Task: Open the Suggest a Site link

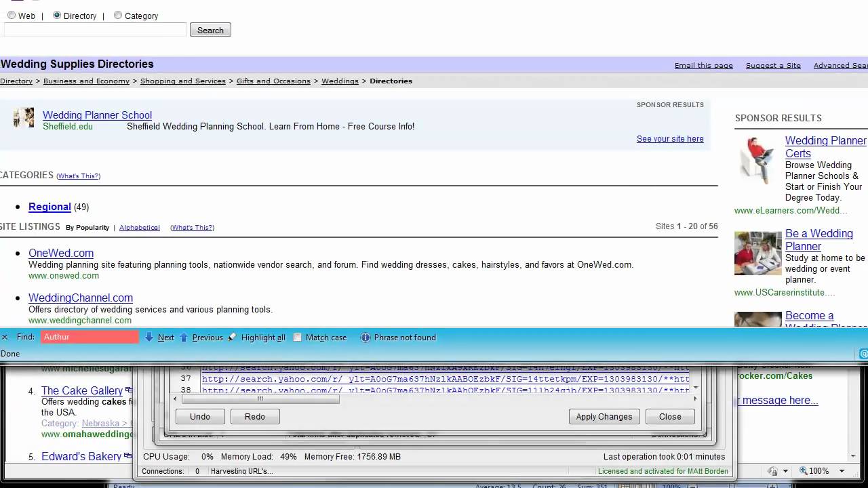Action: coord(773,66)
